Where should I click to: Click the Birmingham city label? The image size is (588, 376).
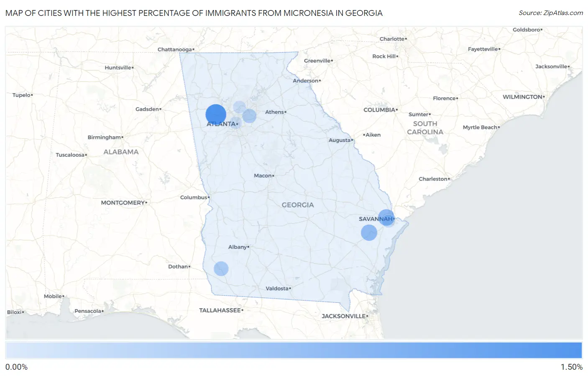[x=104, y=137]
